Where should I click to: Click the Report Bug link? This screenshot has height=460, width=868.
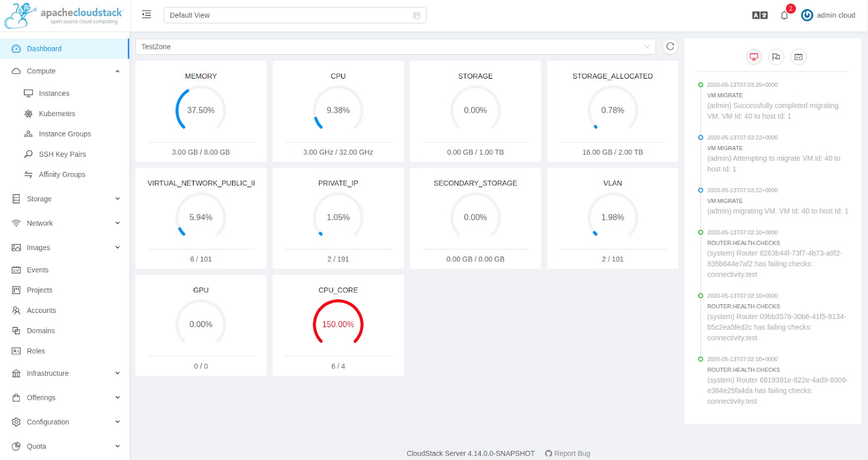pos(572,453)
